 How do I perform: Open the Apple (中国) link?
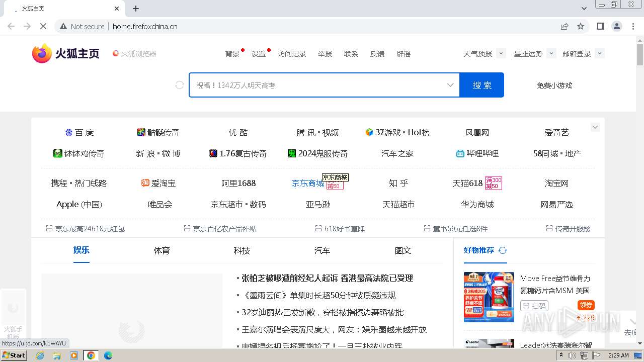(x=79, y=205)
